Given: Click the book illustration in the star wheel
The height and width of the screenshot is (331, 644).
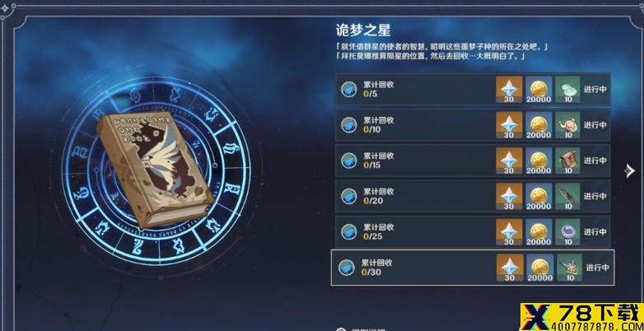Looking at the screenshot, I should [x=156, y=168].
